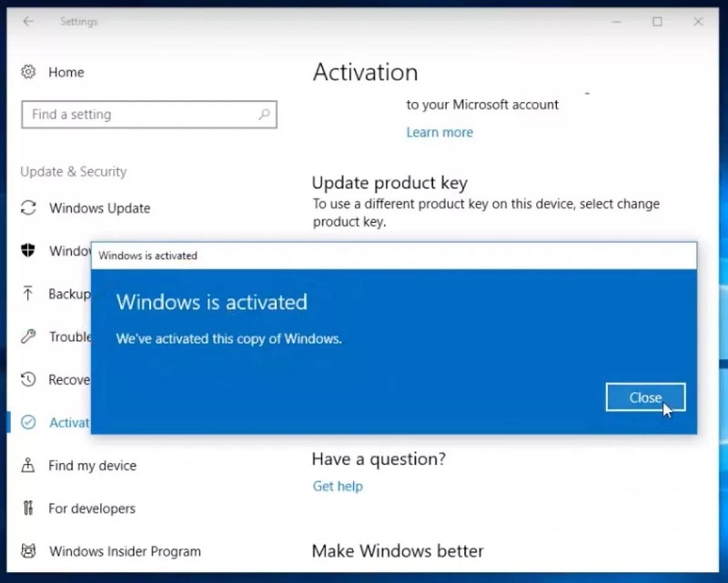Click the circular arrows Windows Update icon
Image resolution: width=728 pixels, height=583 pixels.
(28, 208)
